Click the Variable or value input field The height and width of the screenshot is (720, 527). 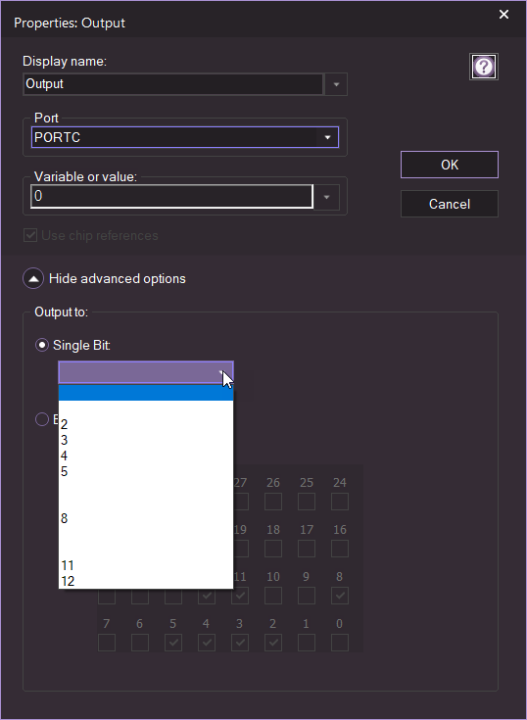[172, 197]
